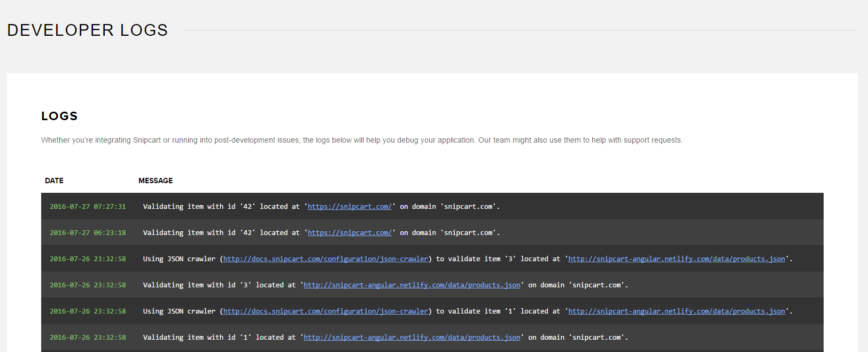Viewport: 868px width, 352px height.
Task: Click 'Validating item with id 42' text at 07:27:31
Action: click(198, 206)
